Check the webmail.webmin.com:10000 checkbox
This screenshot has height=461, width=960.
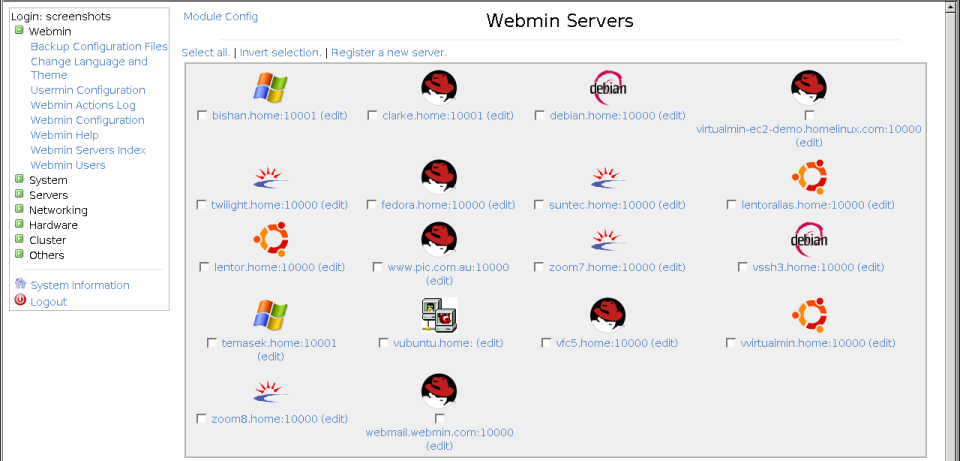point(439,419)
